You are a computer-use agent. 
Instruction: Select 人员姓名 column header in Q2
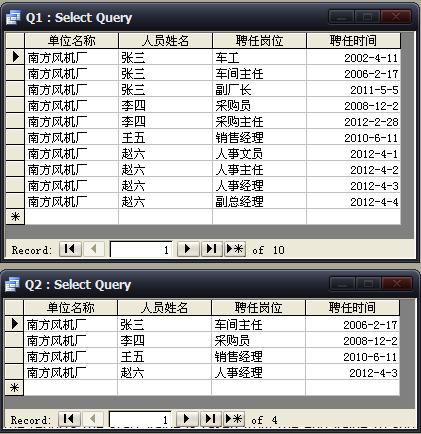tap(164, 307)
